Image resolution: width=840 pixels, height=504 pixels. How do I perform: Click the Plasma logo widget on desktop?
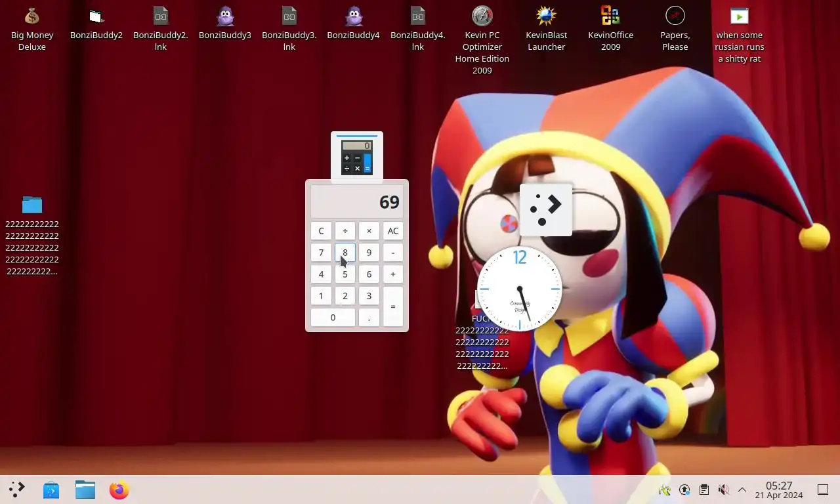(546, 209)
